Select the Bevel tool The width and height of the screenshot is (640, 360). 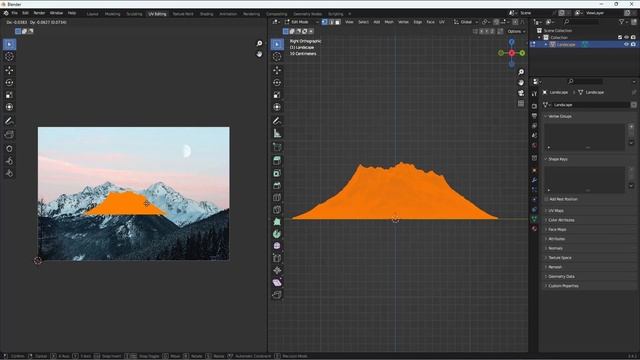277,185
